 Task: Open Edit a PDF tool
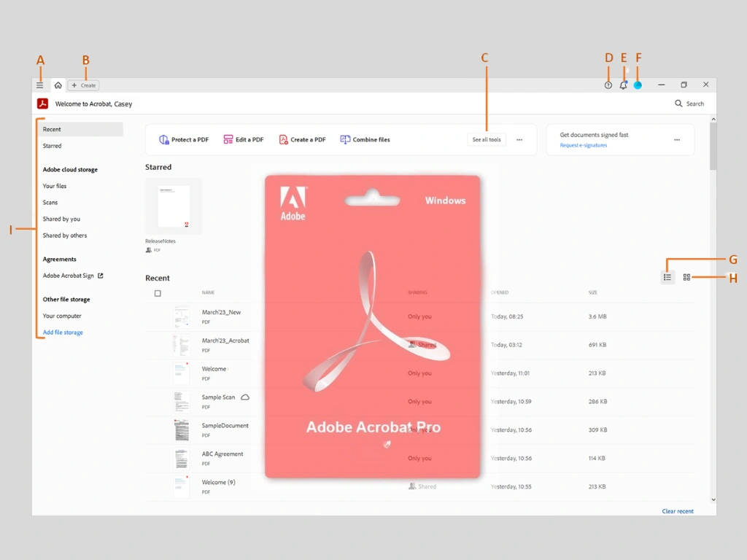click(x=243, y=139)
